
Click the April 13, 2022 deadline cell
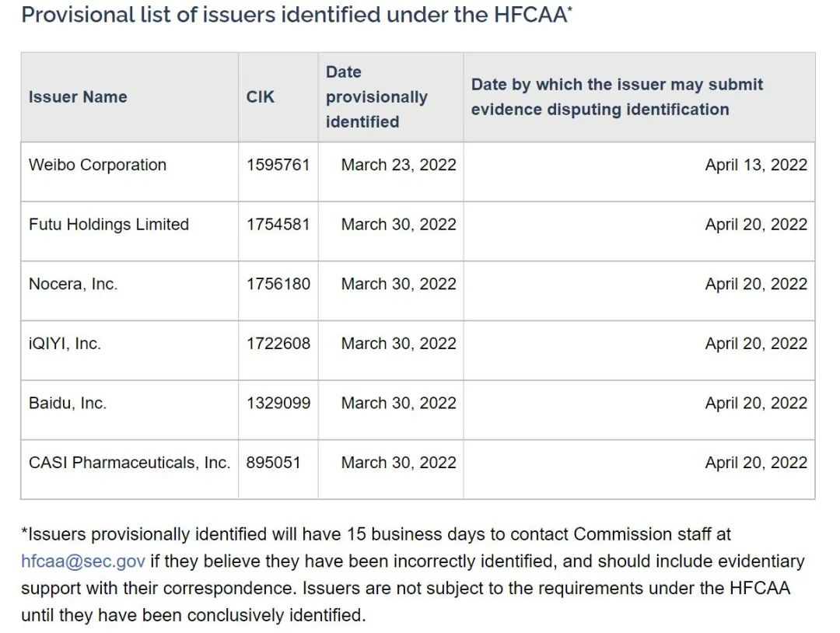[x=756, y=165]
